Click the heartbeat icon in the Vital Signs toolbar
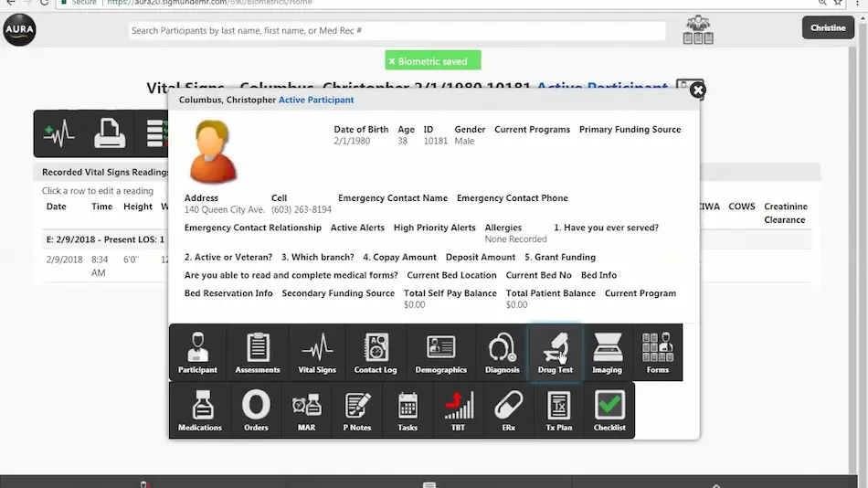The height and width of the screenshot is (488, 868). pyautogui.click(x=58, y=133)
